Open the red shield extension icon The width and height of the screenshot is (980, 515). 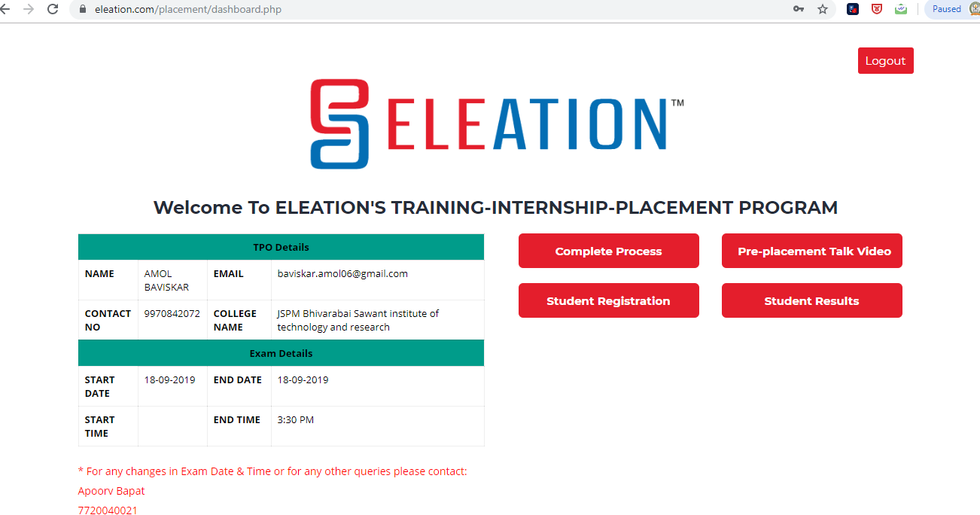point(877,9)
